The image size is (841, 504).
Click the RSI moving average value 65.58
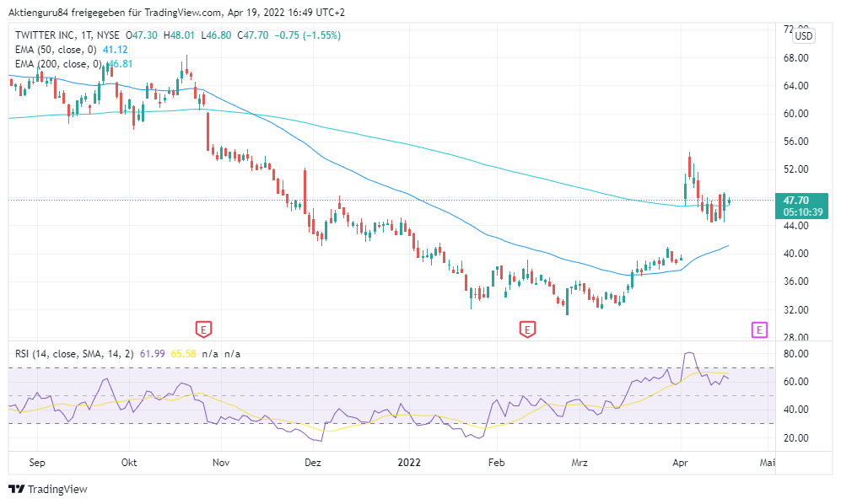[x=183, y=354]
